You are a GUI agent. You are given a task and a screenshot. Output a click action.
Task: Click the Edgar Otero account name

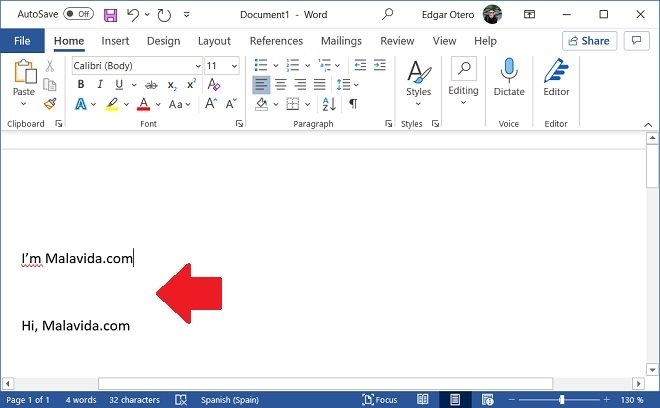click(448, 15)
